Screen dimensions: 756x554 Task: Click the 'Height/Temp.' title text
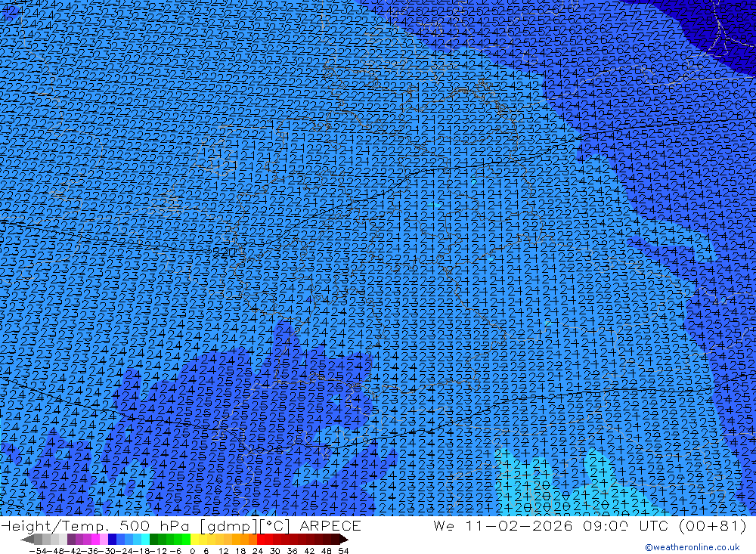(57, 526)
